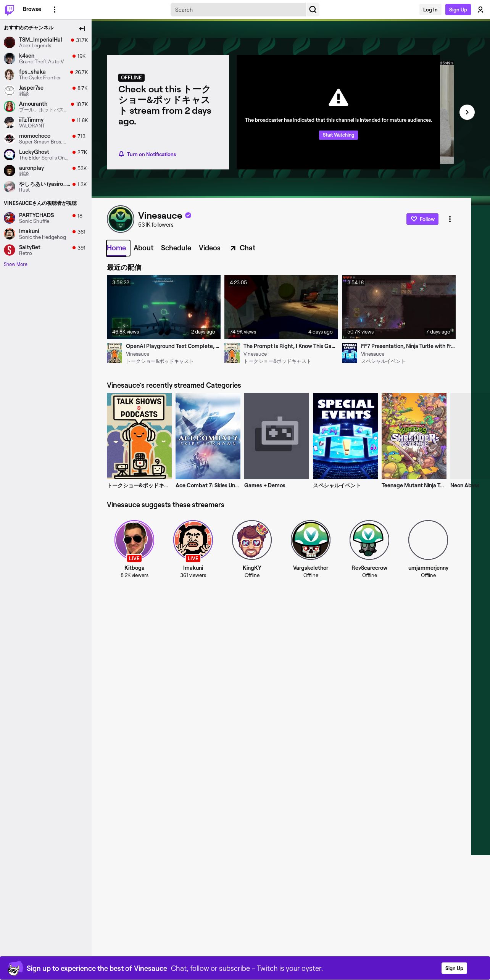
Task: Open やしろあい channel in sidebar
Action: coord(46,186)
